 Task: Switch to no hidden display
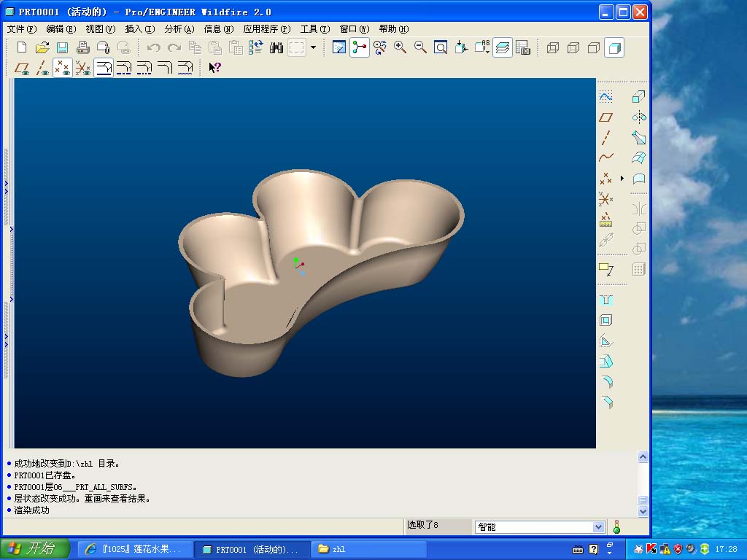coord(594,47)
